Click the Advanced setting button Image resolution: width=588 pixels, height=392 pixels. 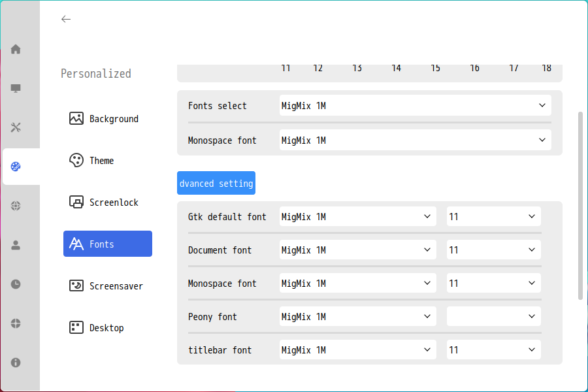click(216, 183)
